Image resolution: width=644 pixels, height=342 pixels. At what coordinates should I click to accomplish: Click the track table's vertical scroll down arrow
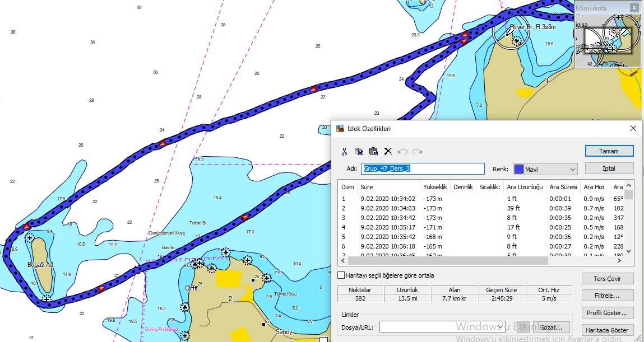point(628,251)
